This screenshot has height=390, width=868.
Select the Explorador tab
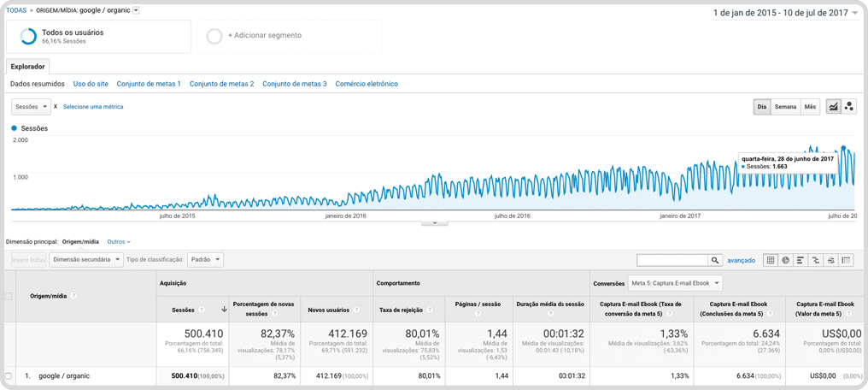click(27, 67)
